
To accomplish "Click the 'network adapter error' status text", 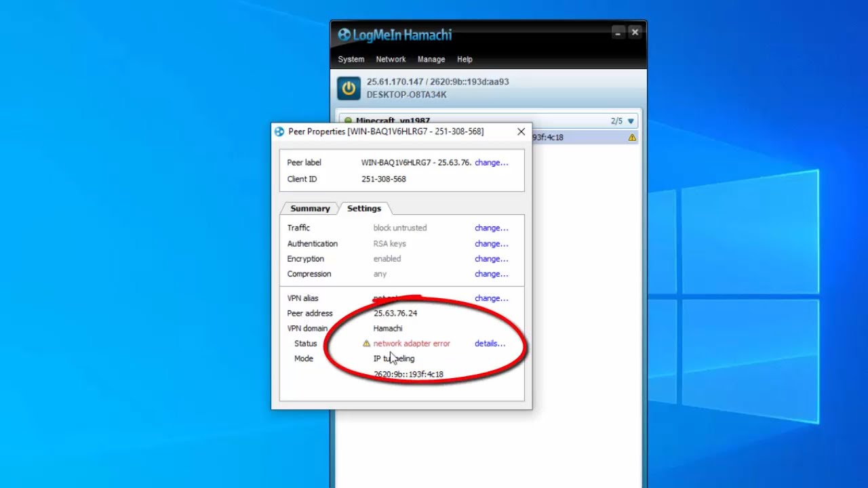I will [x=412, y=344].
